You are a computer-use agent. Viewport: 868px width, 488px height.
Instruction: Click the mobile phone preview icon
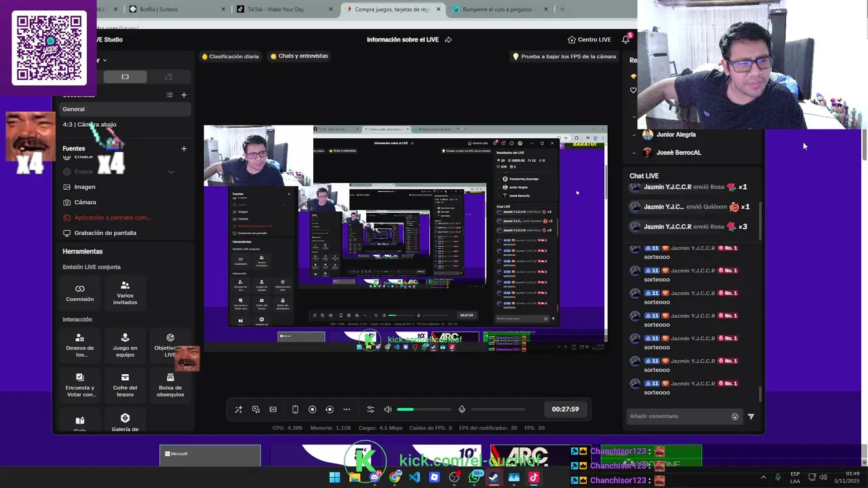[x=295, y=409]
